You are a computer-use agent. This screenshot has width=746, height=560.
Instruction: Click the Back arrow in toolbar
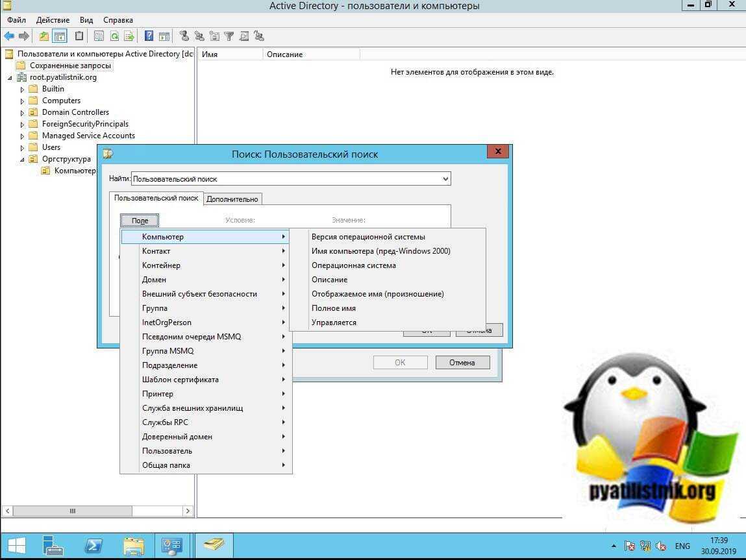point(9,36)
